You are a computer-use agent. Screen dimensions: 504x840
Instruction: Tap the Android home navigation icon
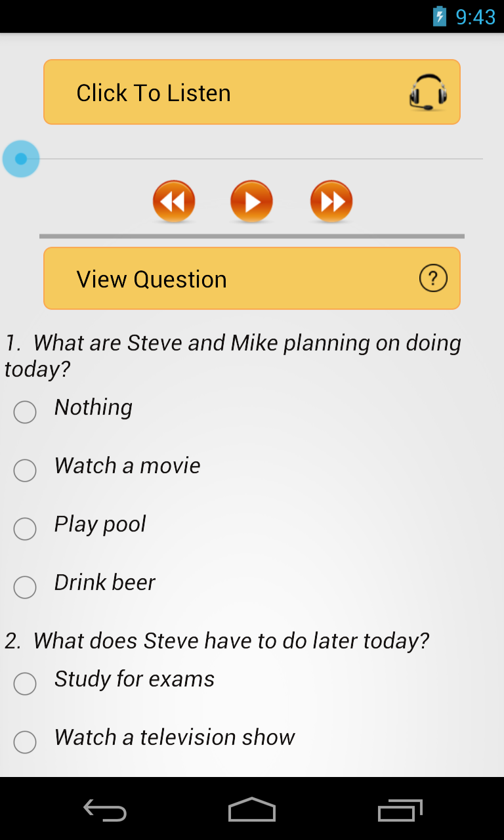coord(252,810)
